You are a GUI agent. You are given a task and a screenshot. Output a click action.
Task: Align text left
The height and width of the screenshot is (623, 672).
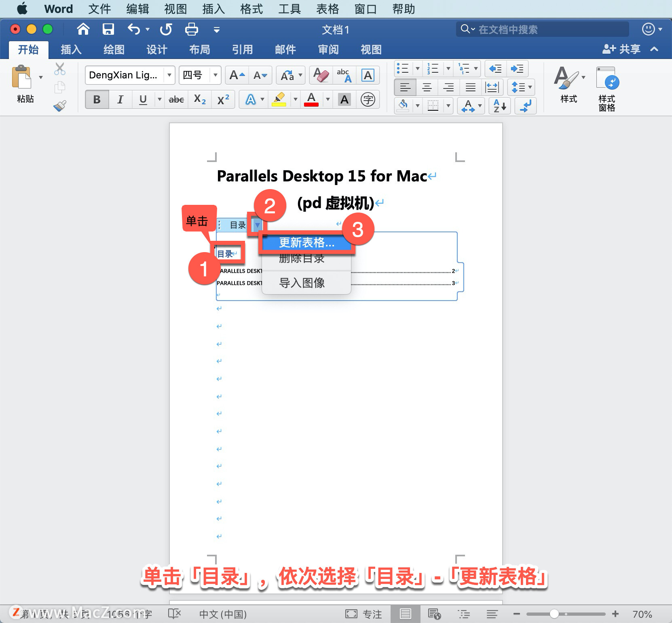tap(405, 87)
